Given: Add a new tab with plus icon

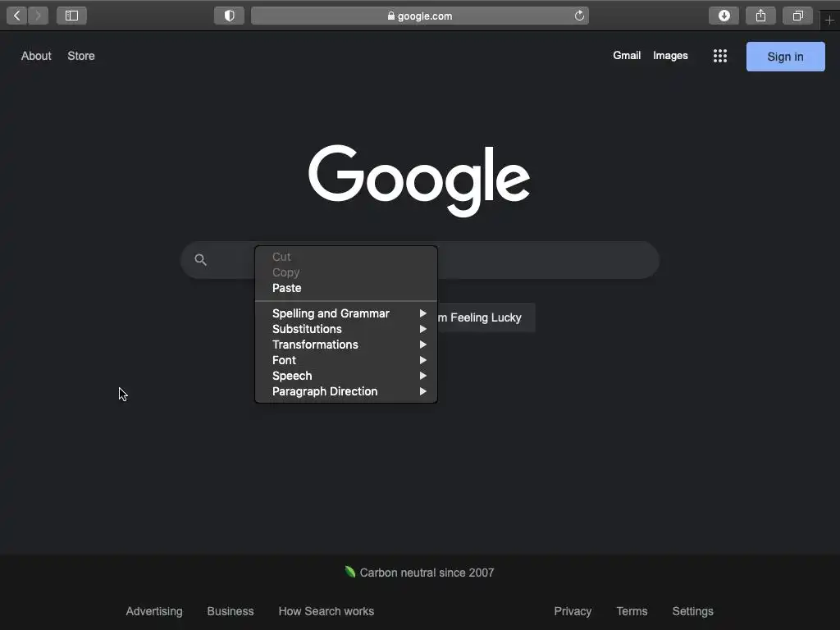Looking at the screenshot, I should (829, 21).
